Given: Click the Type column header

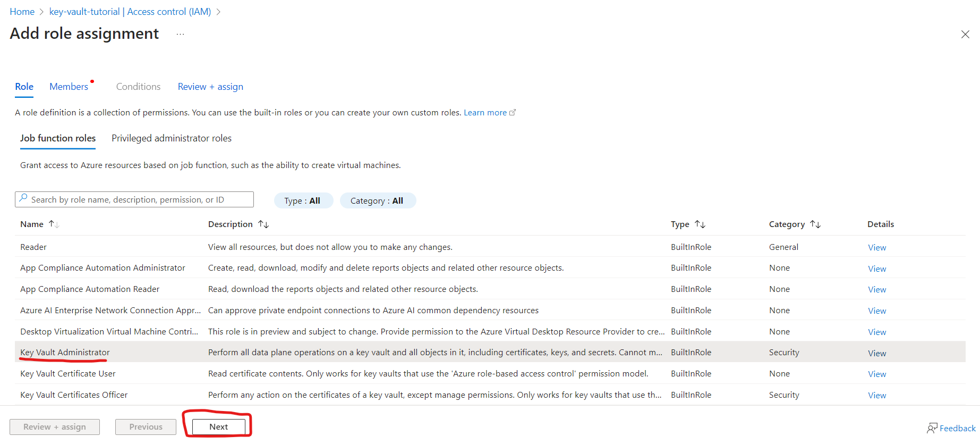Looking at the screenshot, I should (x=680, y=224).
